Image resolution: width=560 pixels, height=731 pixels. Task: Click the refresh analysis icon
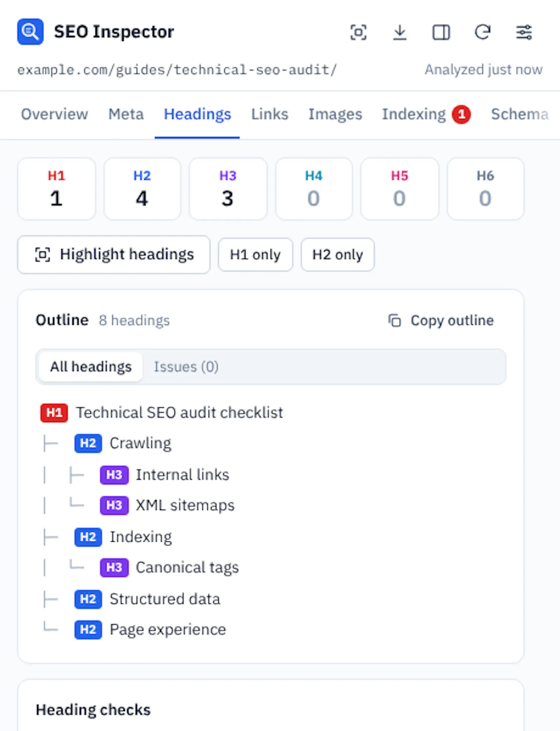pos(483,32)
